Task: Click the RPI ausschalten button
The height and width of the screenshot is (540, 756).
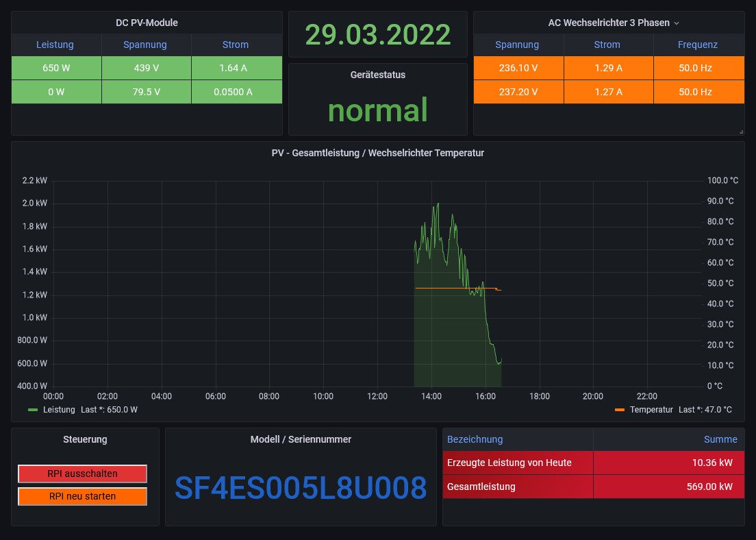Action: click(x=82, y=474)
